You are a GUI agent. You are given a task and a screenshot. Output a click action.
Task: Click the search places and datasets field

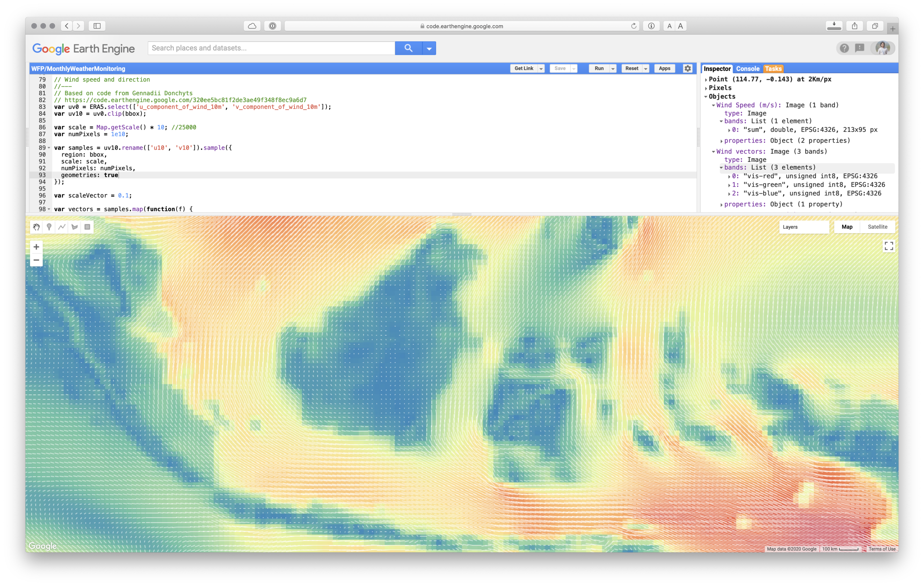click(x=271, y=48)
